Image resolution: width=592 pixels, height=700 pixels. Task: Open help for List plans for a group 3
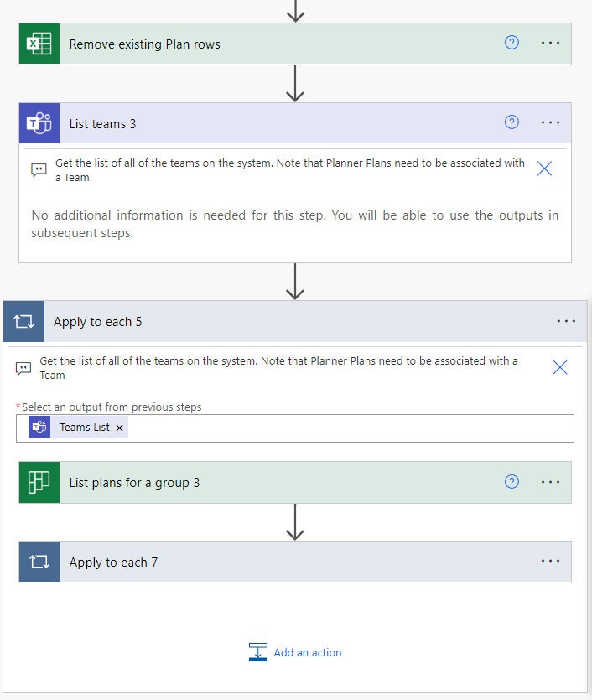[512, 481]
